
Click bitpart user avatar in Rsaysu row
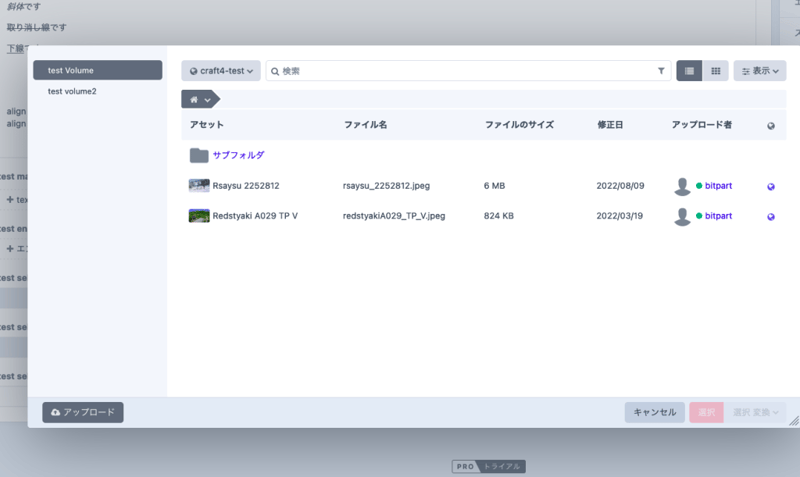click(x=682, y=186)
